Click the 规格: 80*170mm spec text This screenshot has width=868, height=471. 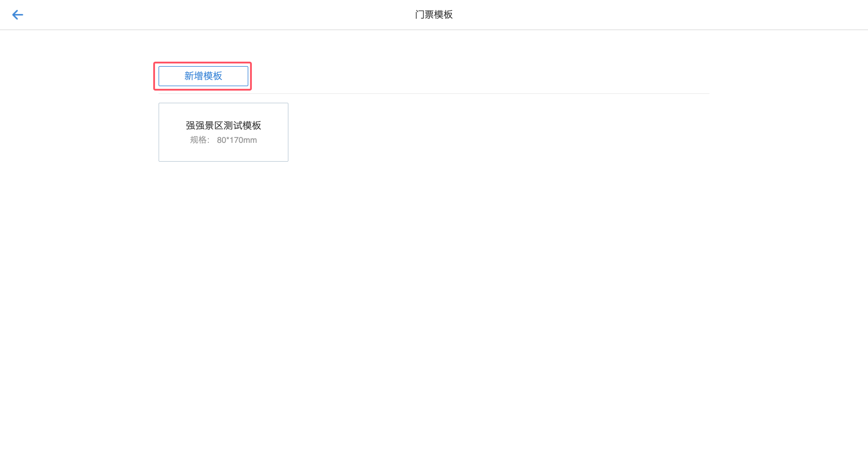(x=223, y=140)
